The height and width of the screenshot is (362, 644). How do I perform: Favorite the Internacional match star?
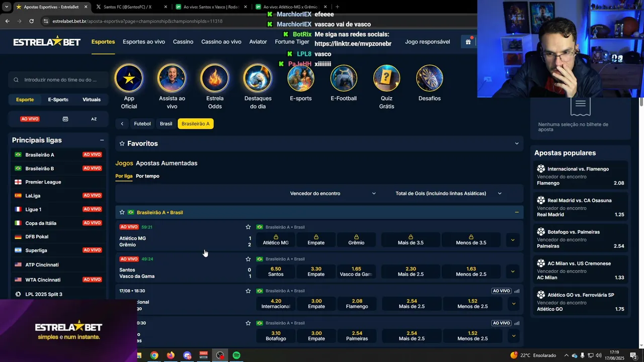pos(248,291)
